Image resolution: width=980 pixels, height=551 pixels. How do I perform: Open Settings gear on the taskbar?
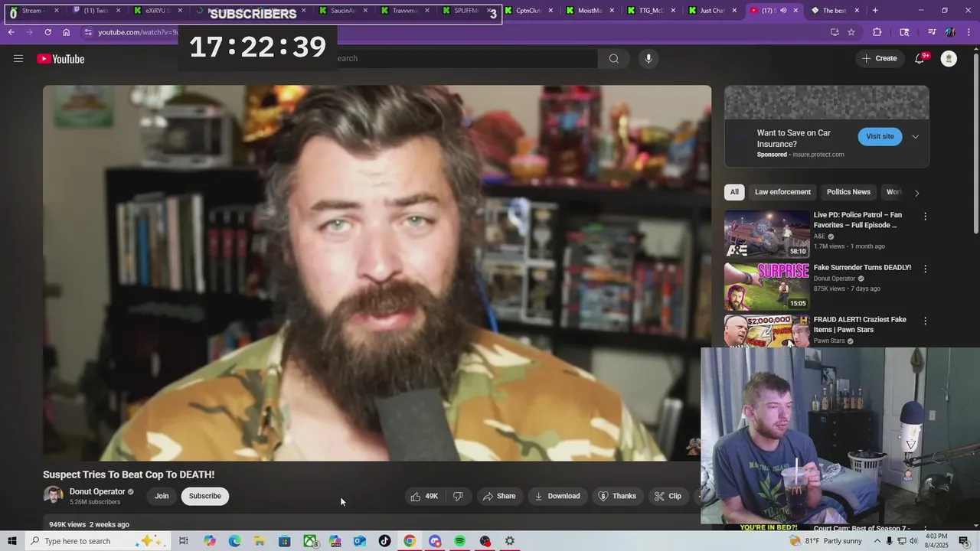(509, 541)
